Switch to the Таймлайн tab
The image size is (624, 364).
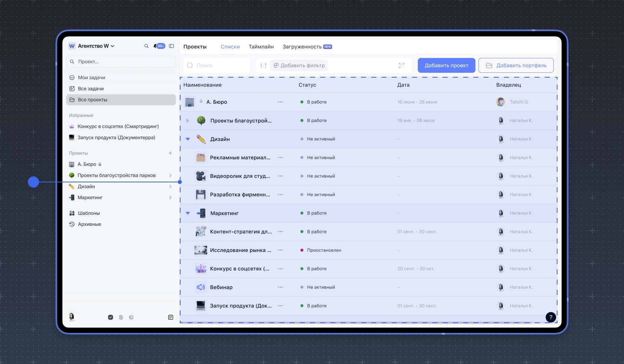click(261, 47)
